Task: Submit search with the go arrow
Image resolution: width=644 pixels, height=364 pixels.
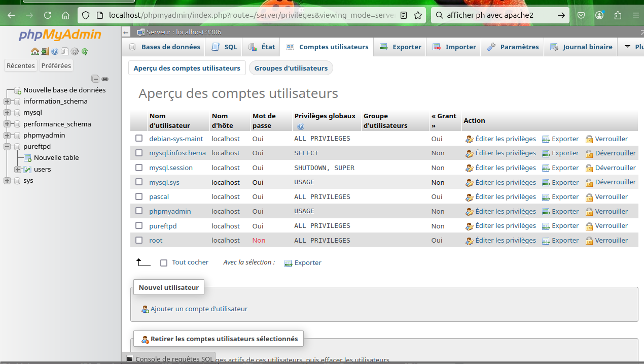Action: (x=561, y=15)
